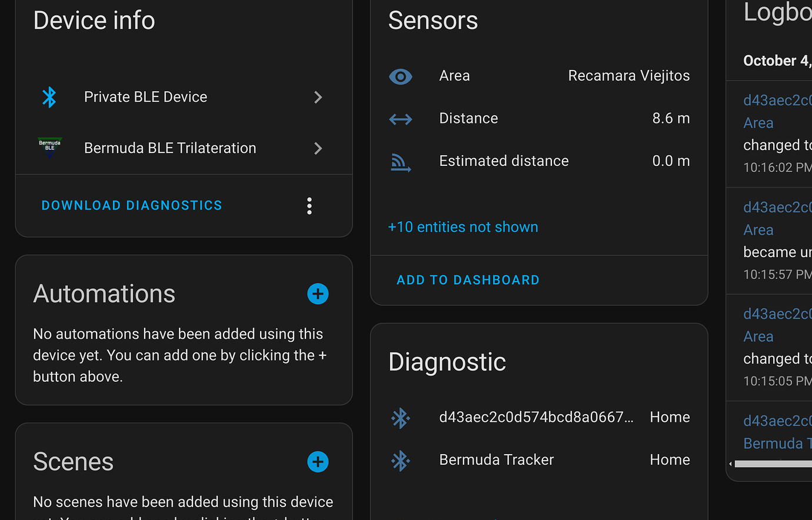
Task: Click Download Diagnostics
Action: pos(131,205)
